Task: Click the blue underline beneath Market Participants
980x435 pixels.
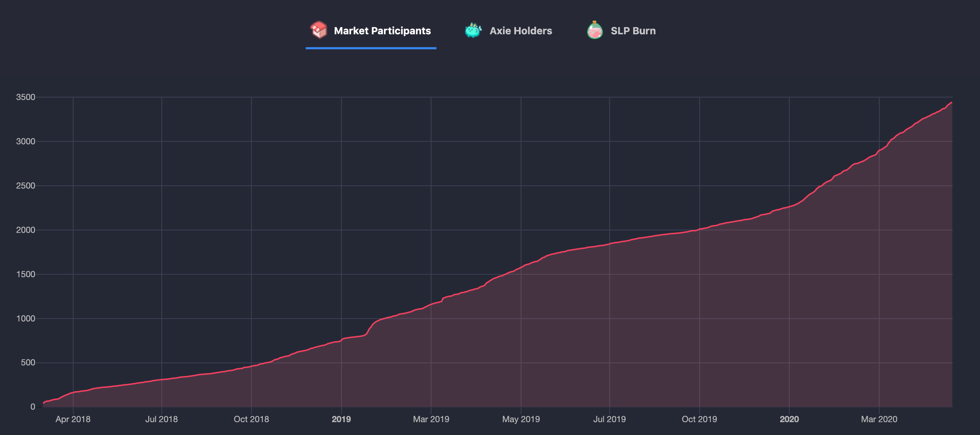Action: tap(371, 48)
